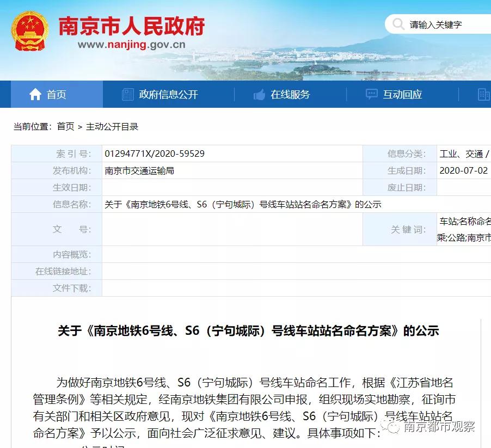The width and height of the screenshot is (491, 448).
Task: Click the 文号 label cell
Action: [57, 230]
